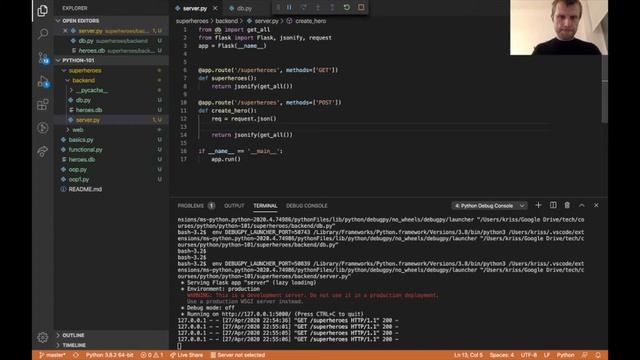640x360 pixels.
Task: Select heroes.db in Open Editors list
Action: (111, 51)
